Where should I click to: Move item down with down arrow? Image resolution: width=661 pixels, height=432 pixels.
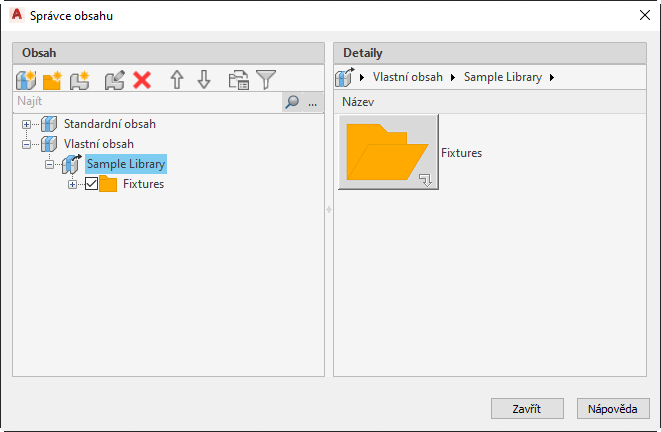click(x=204, y=80)
